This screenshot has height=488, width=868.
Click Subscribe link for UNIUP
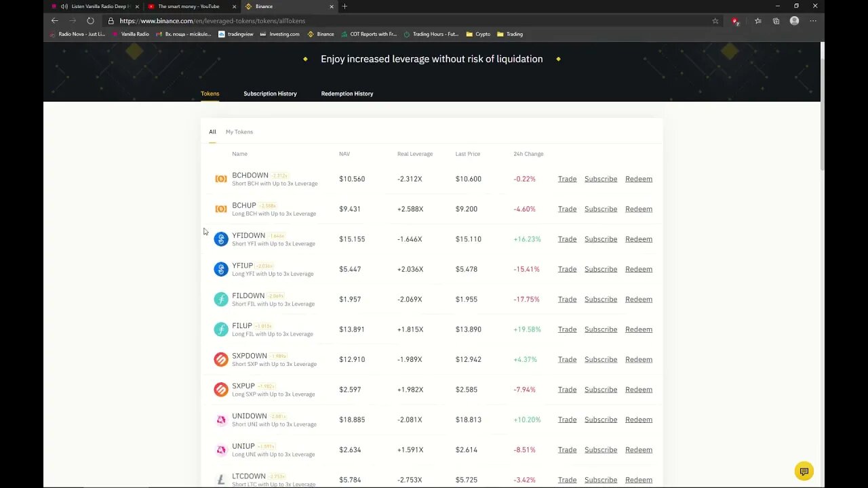pyautogui.click(x=601, y=449)
